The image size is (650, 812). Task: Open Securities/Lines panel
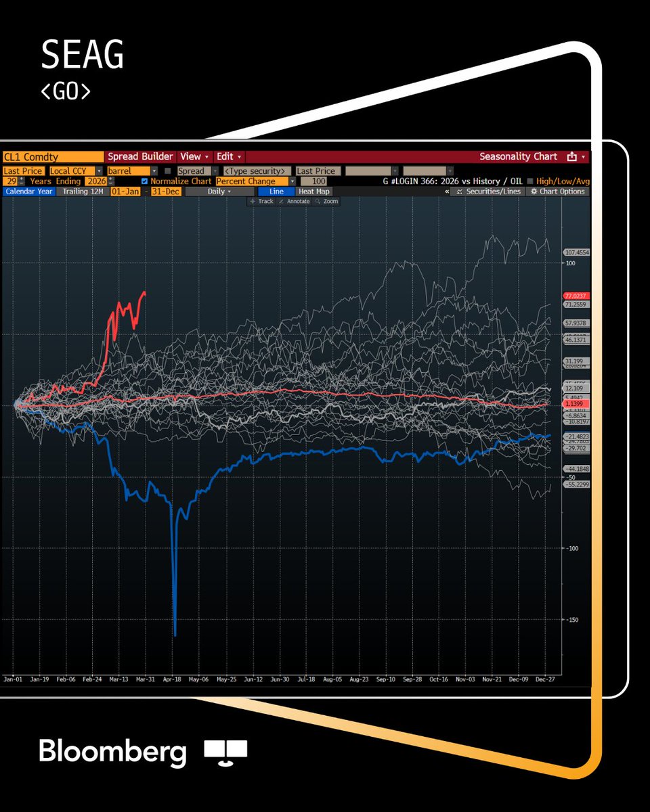(488, 191)
